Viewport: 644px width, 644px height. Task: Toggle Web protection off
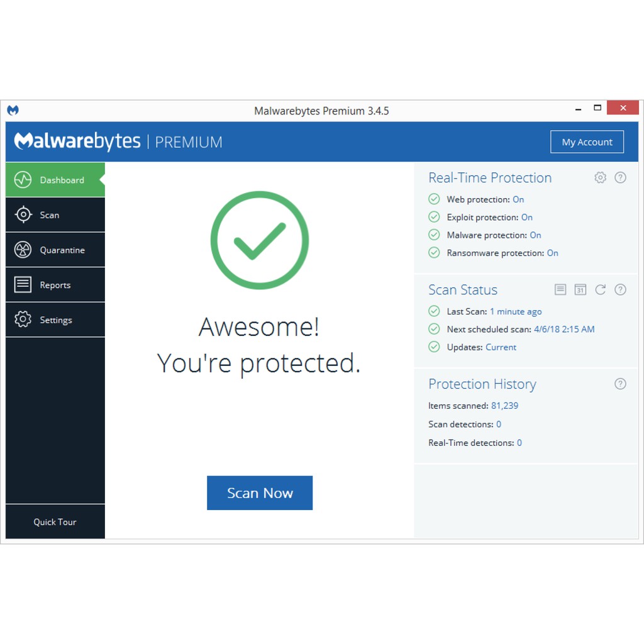(518, 199)
